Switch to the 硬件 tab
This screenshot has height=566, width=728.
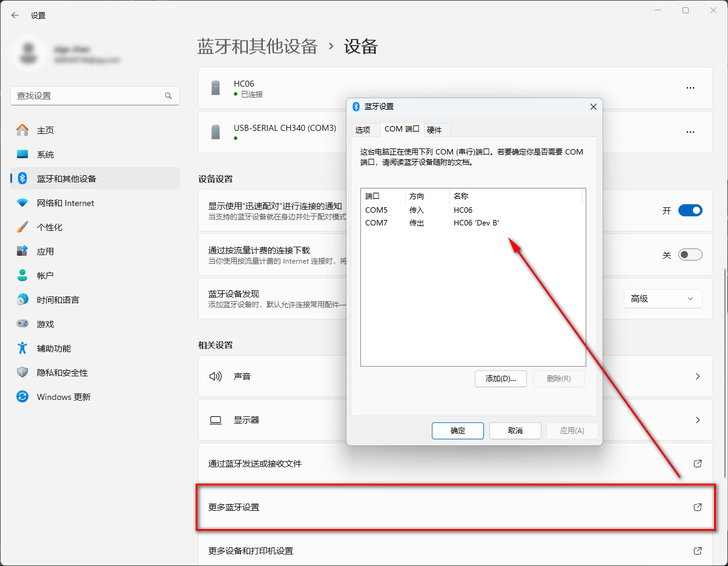pos(434,130)
